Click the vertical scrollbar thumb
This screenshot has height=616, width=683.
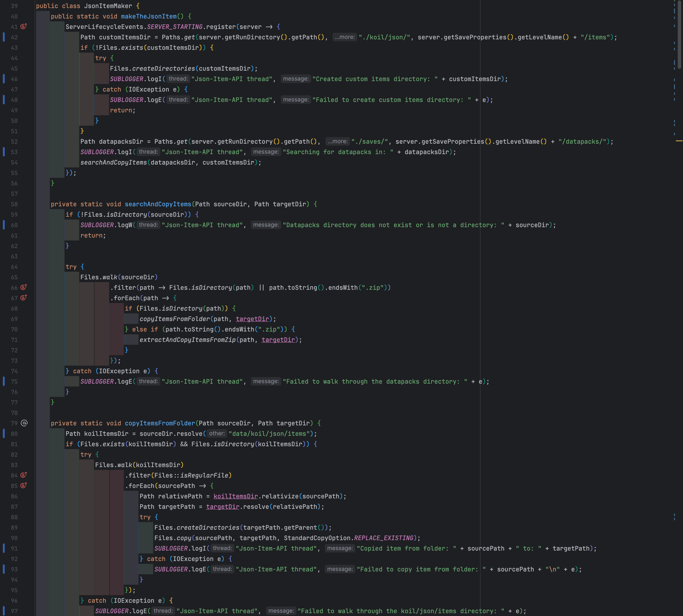679,34
